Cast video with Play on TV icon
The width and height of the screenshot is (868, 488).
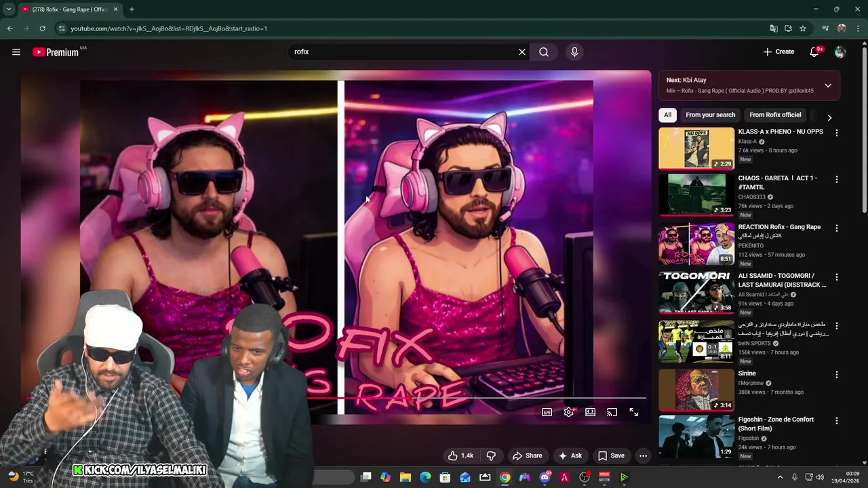612,412
